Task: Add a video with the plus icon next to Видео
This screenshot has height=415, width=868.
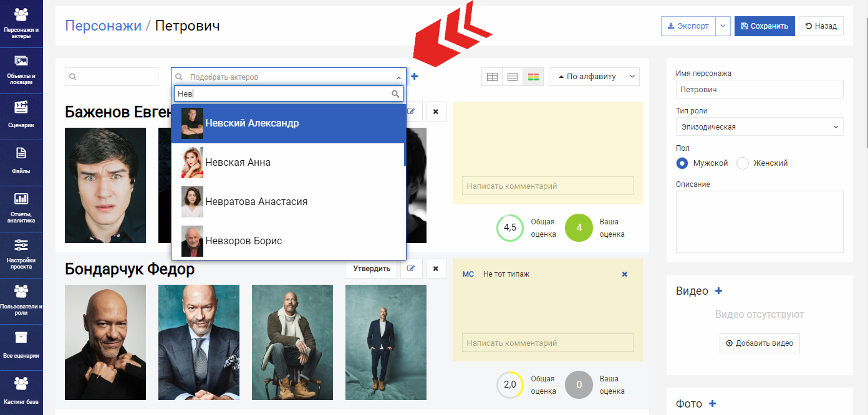Action: click(x=718, y=291)
